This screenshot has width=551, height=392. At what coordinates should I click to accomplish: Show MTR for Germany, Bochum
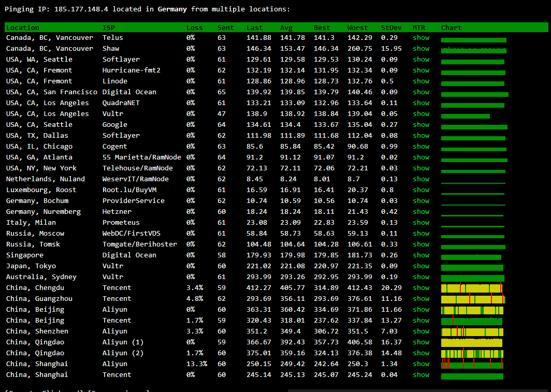point(421,201)
